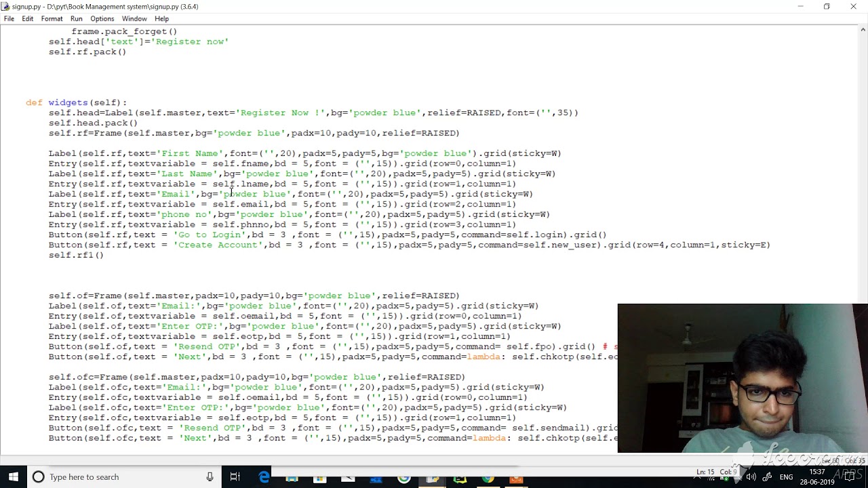Screen dimensions: 868x488
Task: Click the 'self.rf1()' line
Action: point(76,255)
